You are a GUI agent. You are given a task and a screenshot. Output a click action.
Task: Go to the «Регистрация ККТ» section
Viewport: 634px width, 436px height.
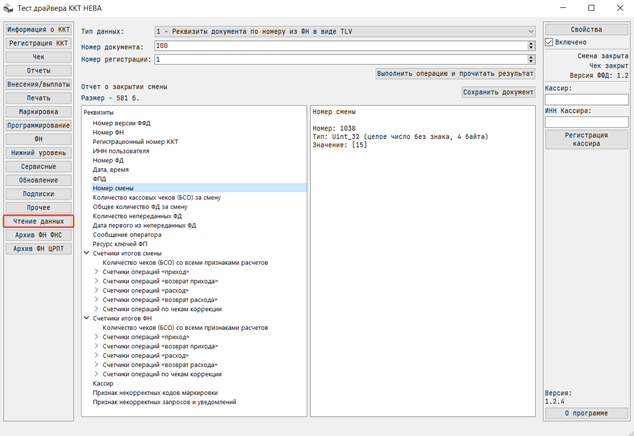38,44
